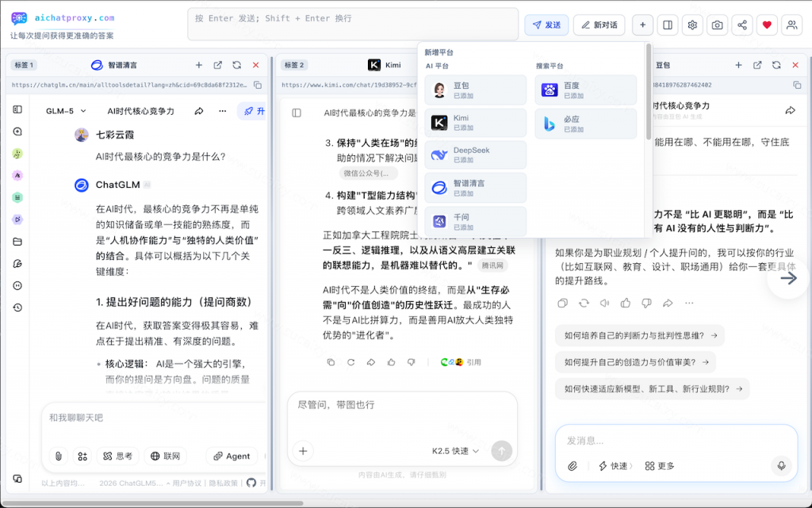Image resolution: width=812 pixels, height=508 pixels.
Task: Click the red heart favorite icon
Action: [767, 25]
